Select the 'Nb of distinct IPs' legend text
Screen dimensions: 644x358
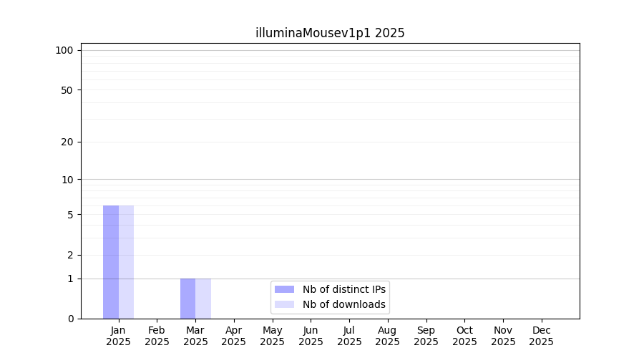(343, 289)
